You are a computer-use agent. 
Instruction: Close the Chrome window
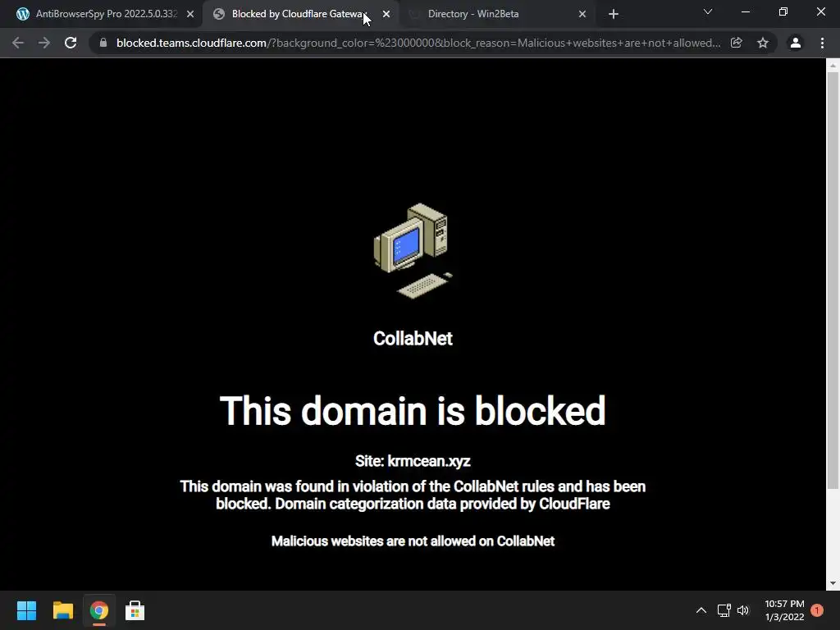click(820, 11)
